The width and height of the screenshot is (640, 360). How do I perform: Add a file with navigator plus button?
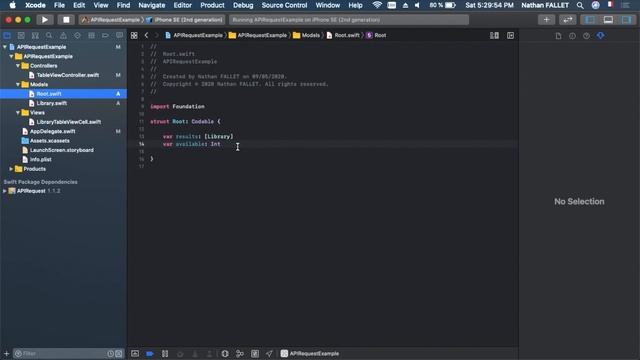pyautogui.click(x=6, y=353)
